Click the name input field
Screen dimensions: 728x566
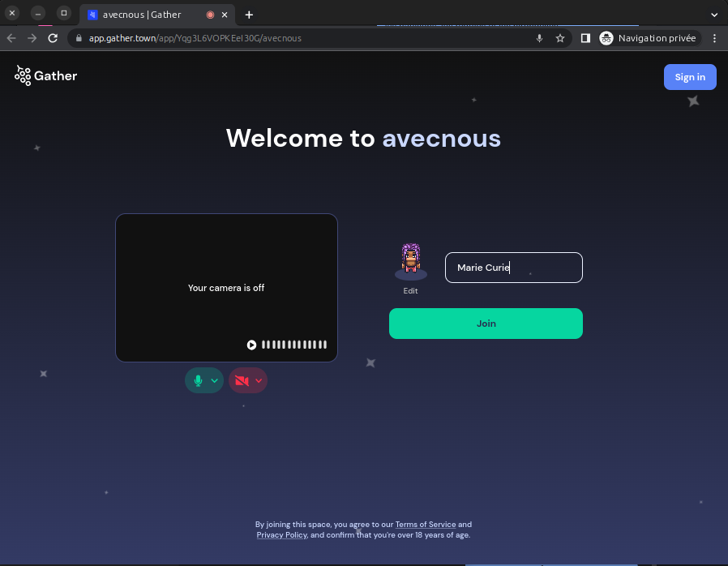pyautogui.click(x=513, y=268)
